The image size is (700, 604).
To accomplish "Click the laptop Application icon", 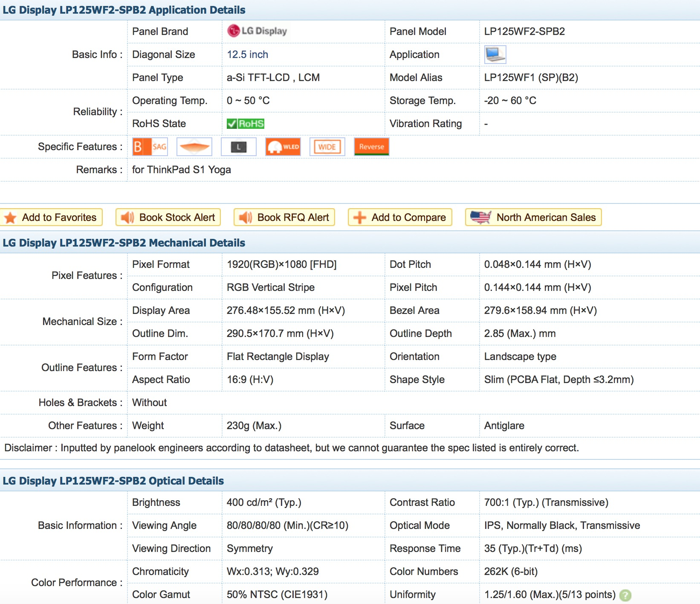I will pos(495,55).
